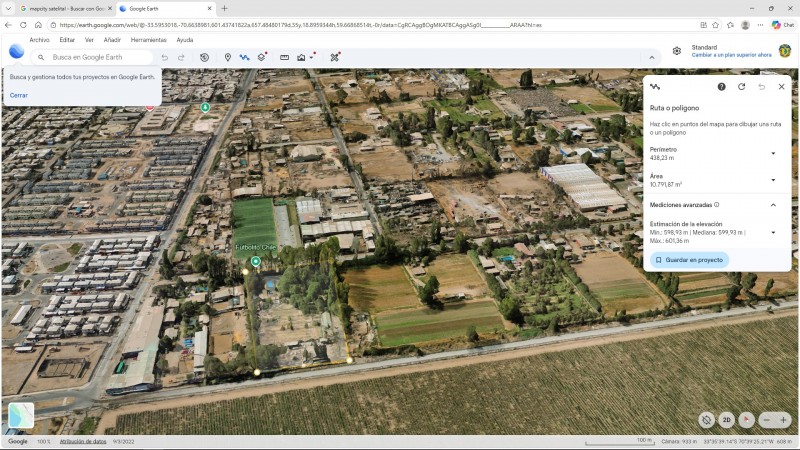Collapse the toolbar with the chevron up
This screenshot has height=450, width=800.
click(x=652, y=58)
